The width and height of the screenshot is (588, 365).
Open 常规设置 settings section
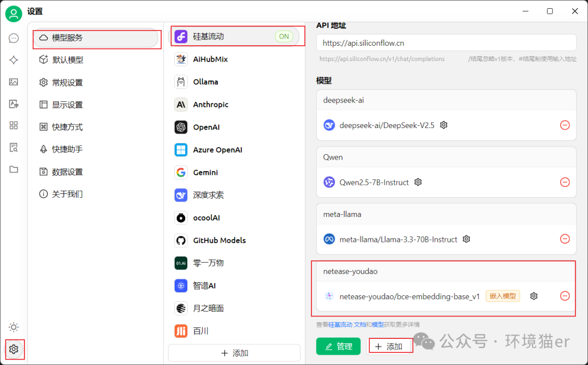pyautogui.click(x=96, y=82)
